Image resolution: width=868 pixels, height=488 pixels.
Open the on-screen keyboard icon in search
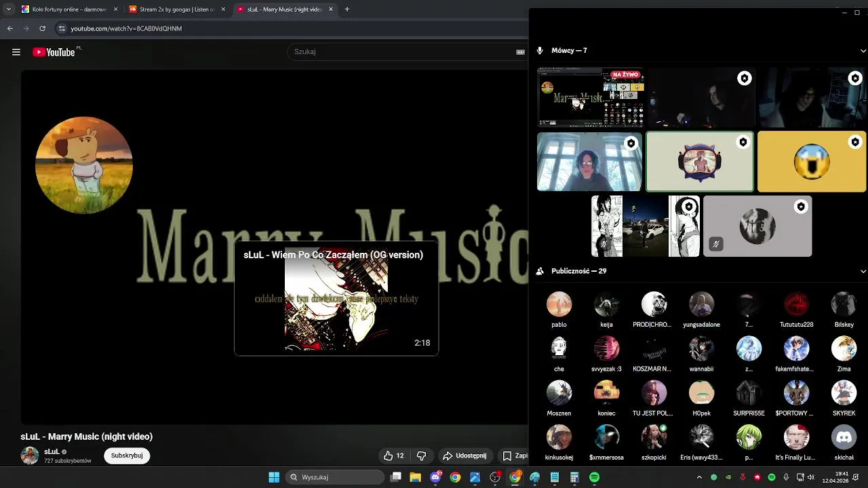(521, 52)
